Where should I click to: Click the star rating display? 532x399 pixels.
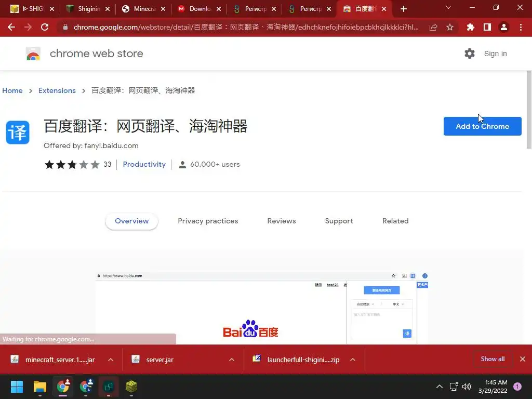tap(72, 165)
